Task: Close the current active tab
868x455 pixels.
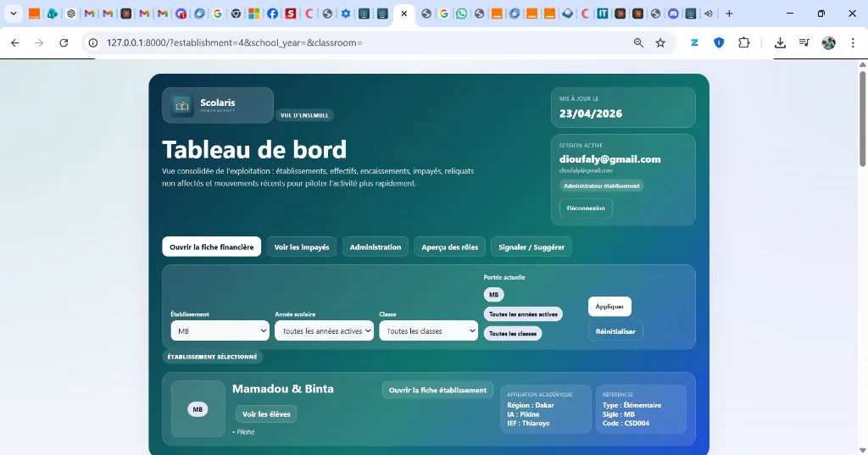Action: (404, 14)
